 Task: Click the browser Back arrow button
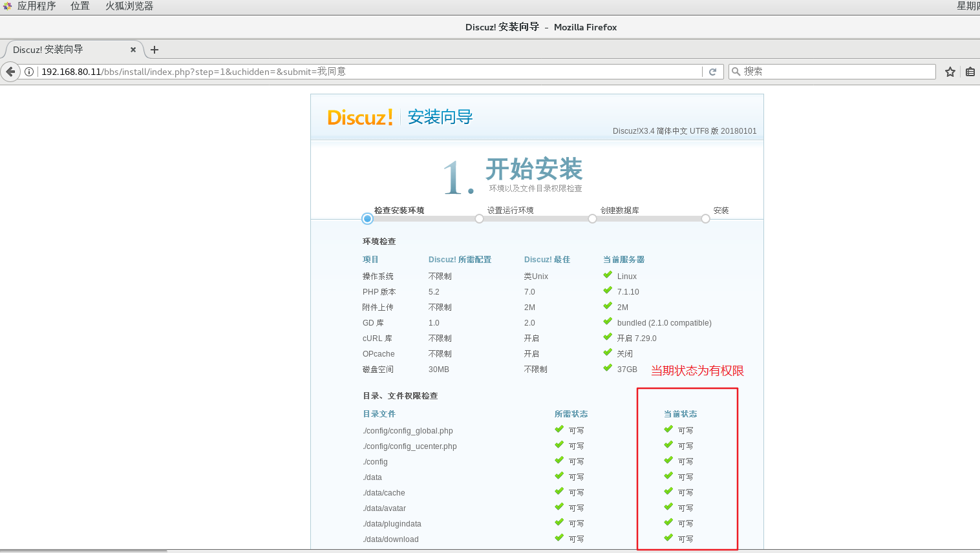10,72
